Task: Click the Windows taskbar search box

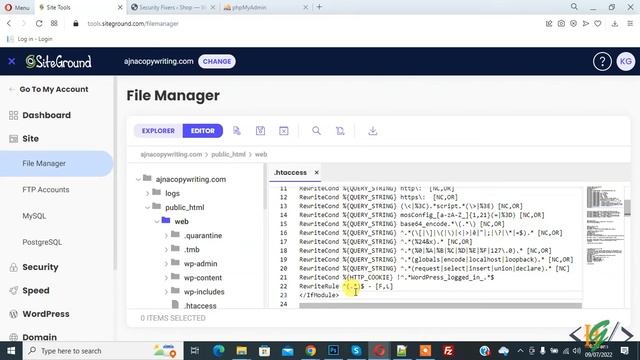Action: [x=102, y=351]
